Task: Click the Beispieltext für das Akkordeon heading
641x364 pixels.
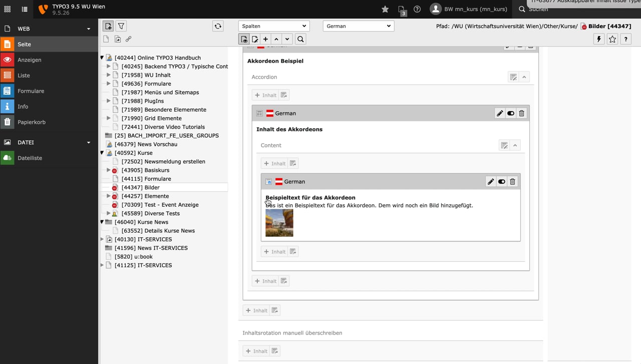Action: [x=310, y=197]
